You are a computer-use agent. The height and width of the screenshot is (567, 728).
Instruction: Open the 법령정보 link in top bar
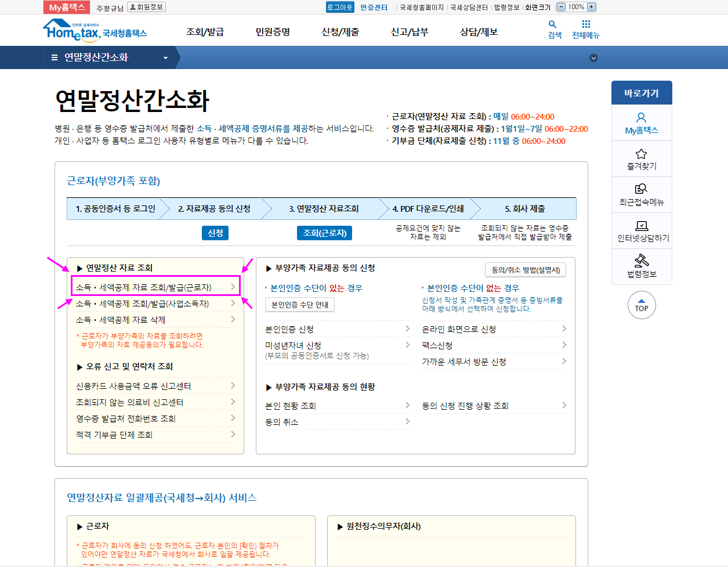(x=507, y=8)
